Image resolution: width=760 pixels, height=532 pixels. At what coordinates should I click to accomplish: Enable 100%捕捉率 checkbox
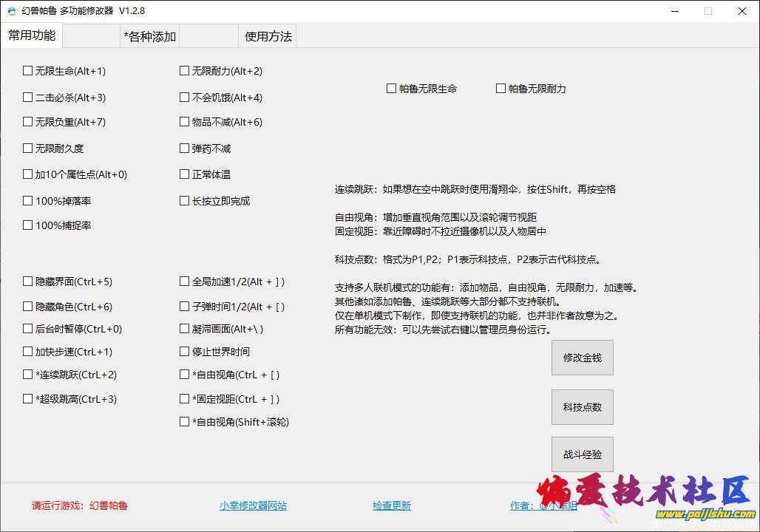28,225
